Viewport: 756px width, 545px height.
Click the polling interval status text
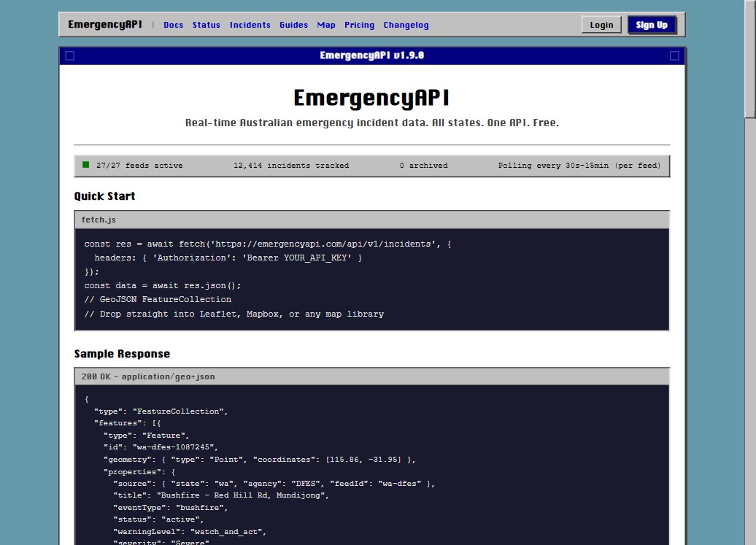(579, 166)
